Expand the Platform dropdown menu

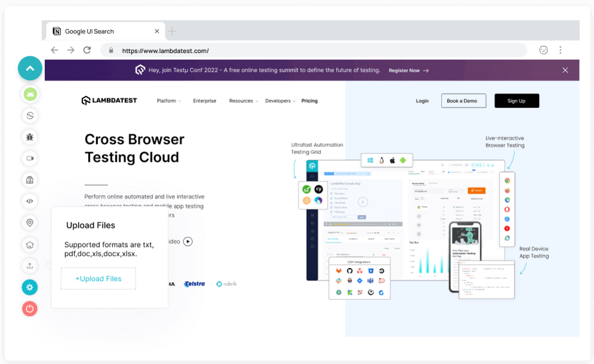[169, 101]
